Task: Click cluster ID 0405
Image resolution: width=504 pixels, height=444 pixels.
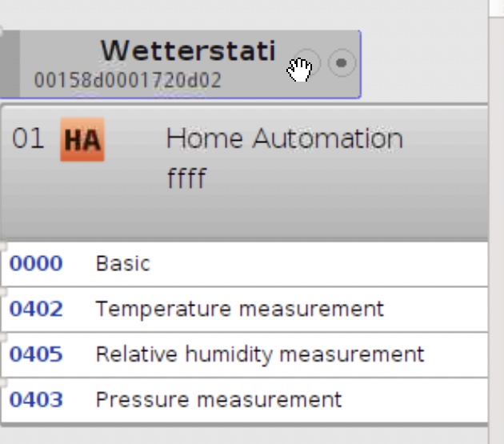Action: 36,354
